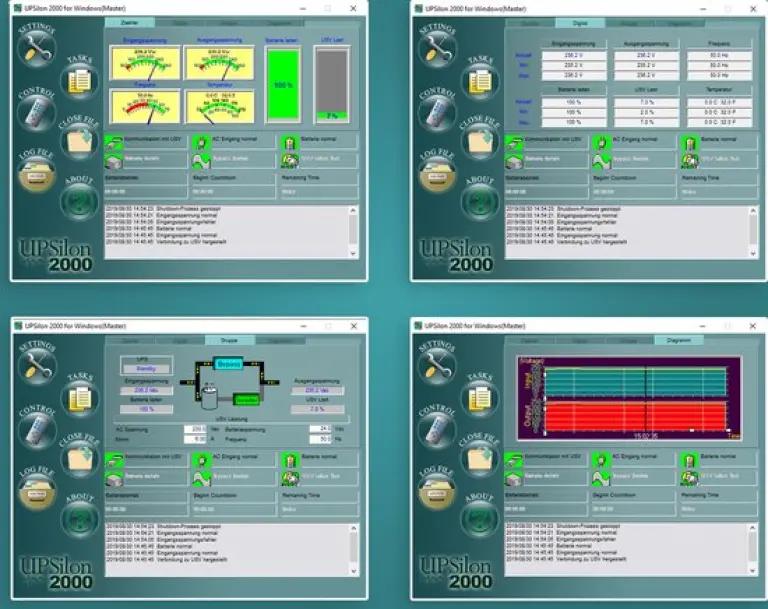Viewport: 768px width, 609px height.
Task: Click Kommunikation mit USV icon in Zeiger window
Action: pyautogui.click(x=113, y=143)
